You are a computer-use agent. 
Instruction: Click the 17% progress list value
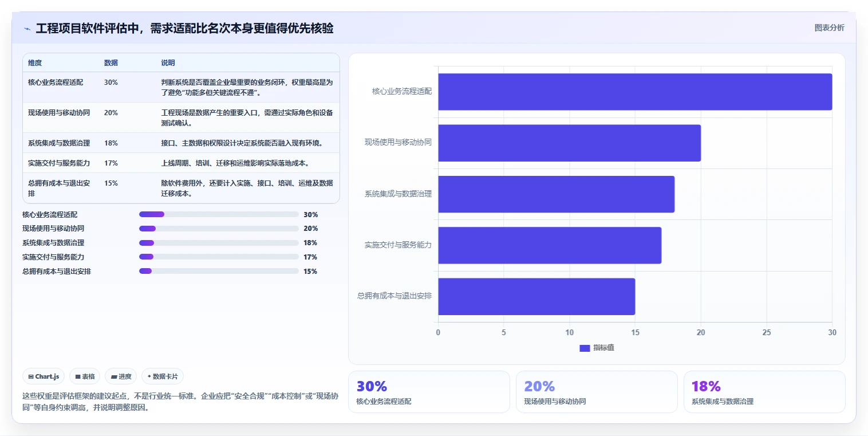tap(310, 257)
